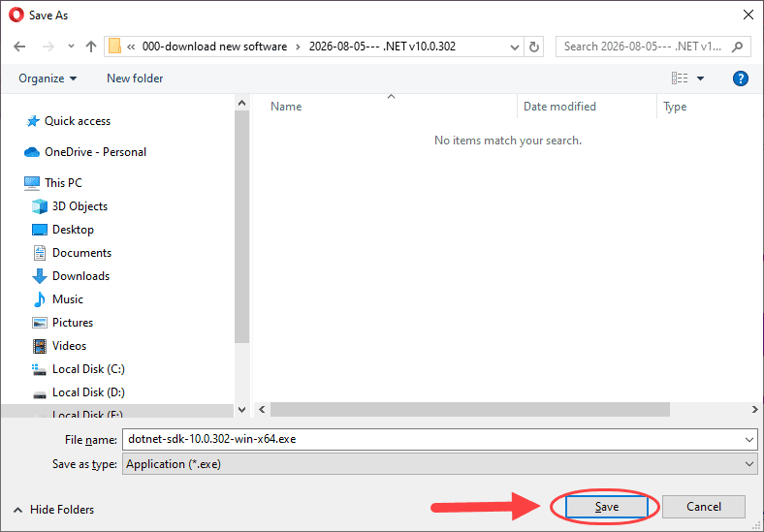Image resolution: width=764 pixels, height=532 pixels.
Task: Select '000-download new software' breadcrumb
Action: tap(214, 47)
